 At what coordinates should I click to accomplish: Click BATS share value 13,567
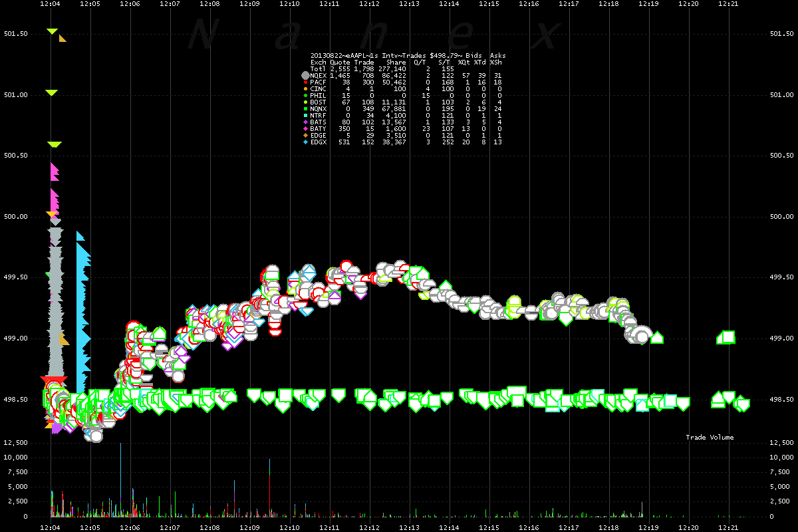pyautogui.click(x=393, y=122)
